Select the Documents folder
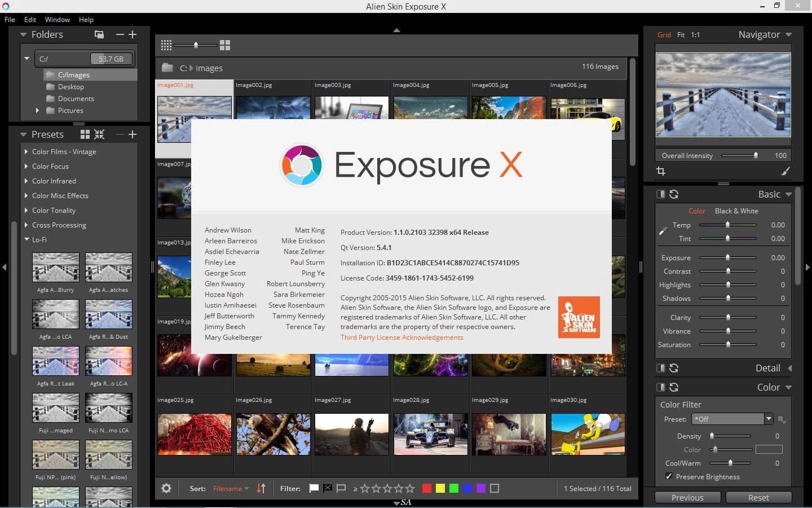 pyautogui.click(x=76, y=99)
